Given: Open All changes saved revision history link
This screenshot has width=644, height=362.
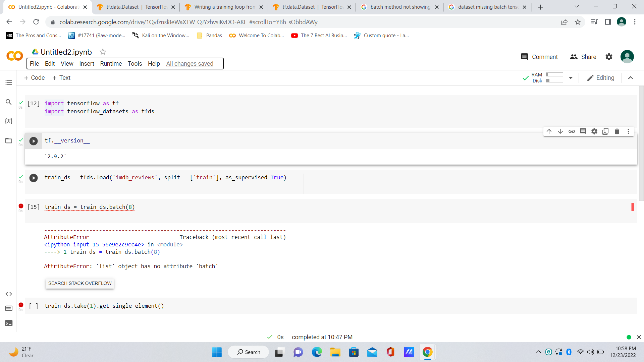Looking at the screenshot, I should tap(190, 64).
